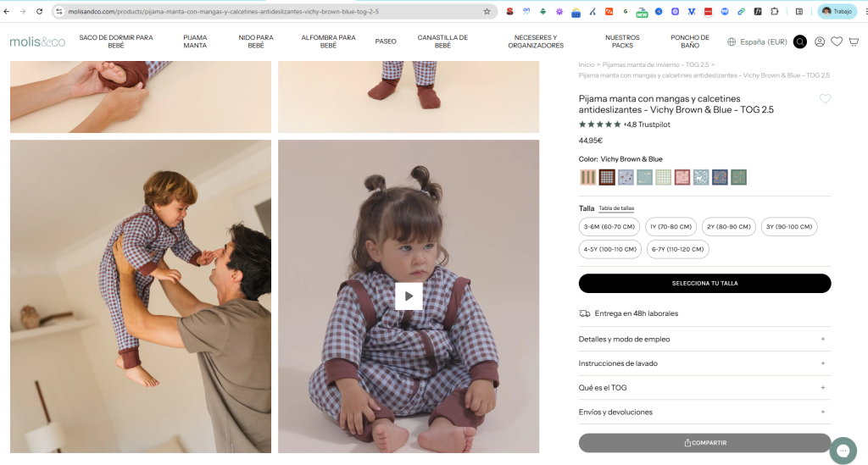Add product to favorites with heart icon
Image resolution: width=868 pixels, height=465 pixels.
click(825, 99)
